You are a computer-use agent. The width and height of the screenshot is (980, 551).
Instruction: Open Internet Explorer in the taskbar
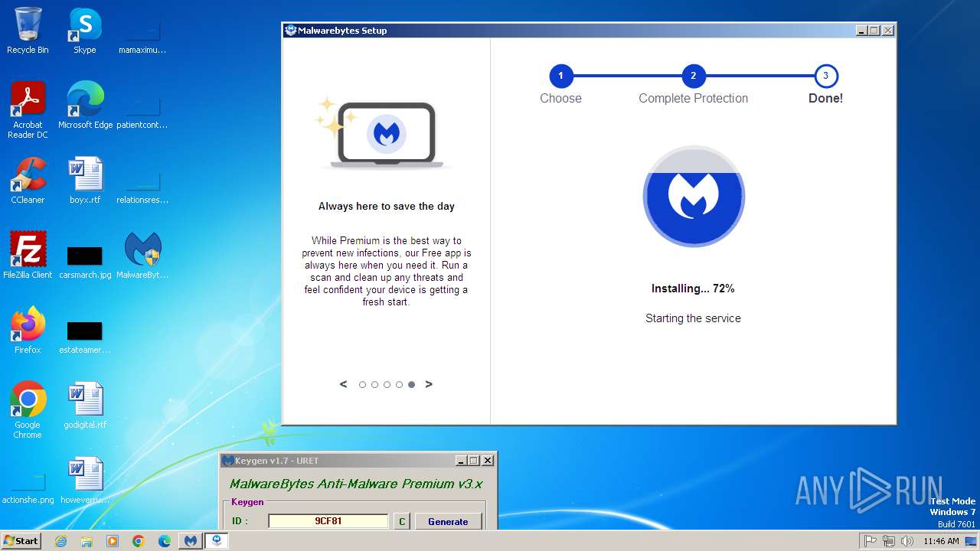[x=61, y=541]
